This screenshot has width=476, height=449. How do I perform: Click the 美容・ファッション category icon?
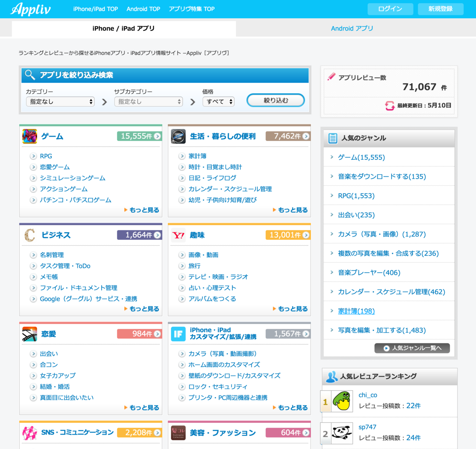(178, 433)
